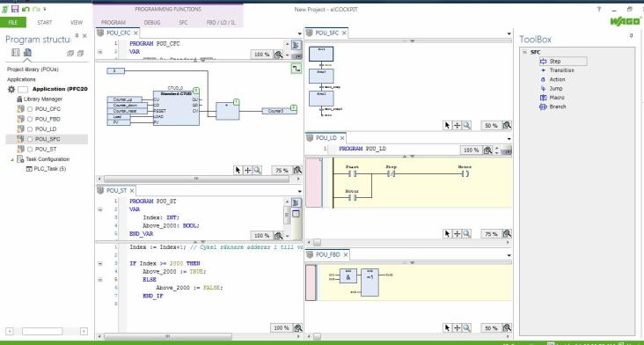Open tab list dropdown of POU_FBD pane

[509, 256]
